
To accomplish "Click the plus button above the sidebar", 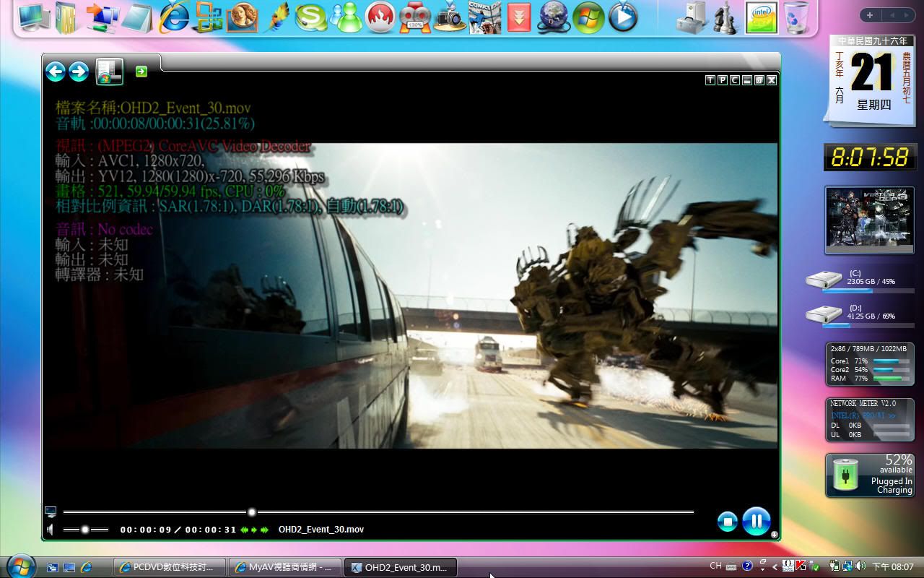I will [x=870, y=15].
